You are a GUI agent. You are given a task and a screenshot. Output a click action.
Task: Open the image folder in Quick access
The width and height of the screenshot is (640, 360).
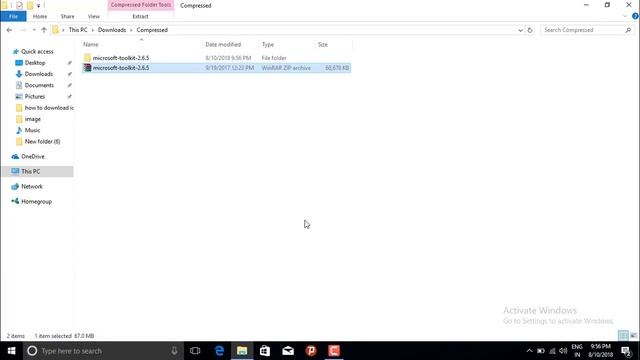(32, 119)
